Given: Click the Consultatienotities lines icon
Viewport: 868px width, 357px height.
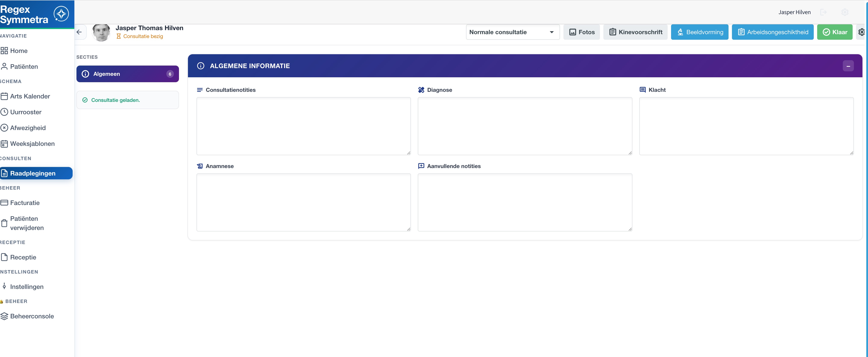Looking at the screenshot, I should [199, 90].
